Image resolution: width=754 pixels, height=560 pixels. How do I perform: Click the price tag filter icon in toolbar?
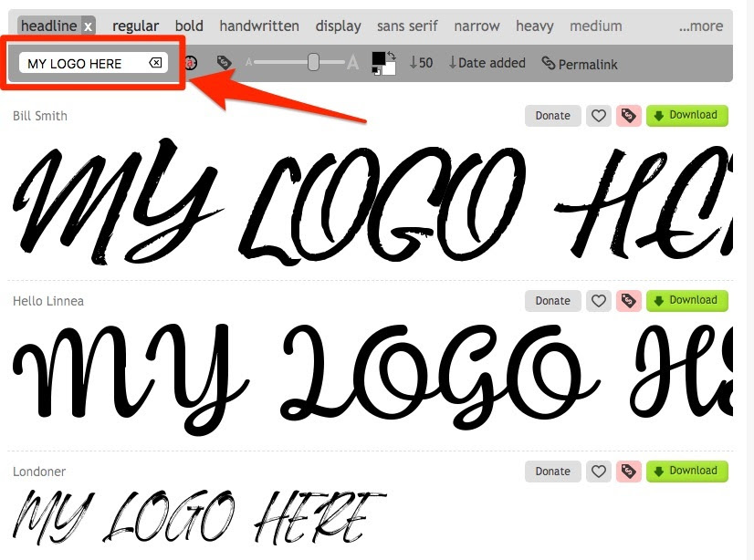[224, 63]
